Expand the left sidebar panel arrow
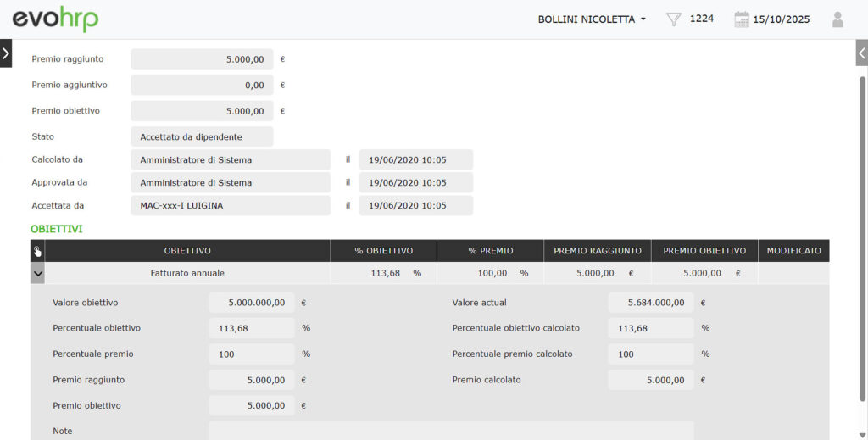Viewport: 868px width, 440px height. coord(6,53)
